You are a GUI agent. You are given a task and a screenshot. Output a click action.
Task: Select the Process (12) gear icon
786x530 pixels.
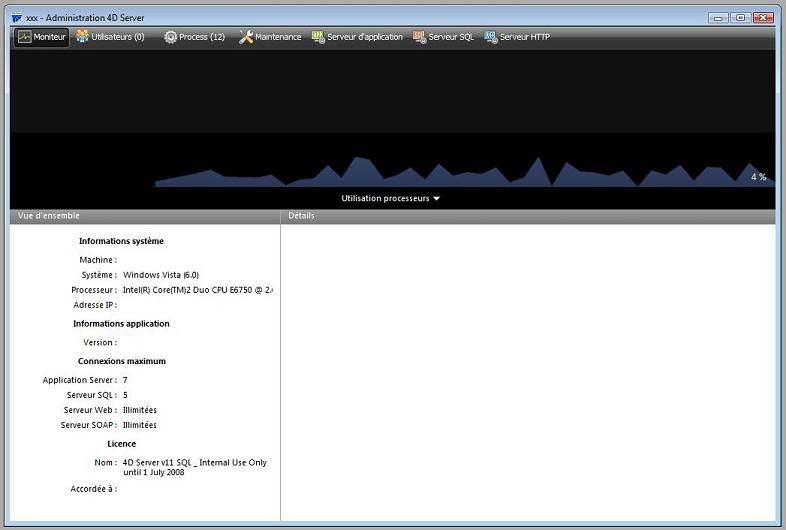[x=170, y=37]
